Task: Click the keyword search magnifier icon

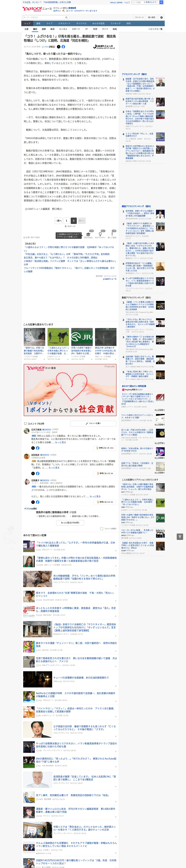Action: [66, 18]
